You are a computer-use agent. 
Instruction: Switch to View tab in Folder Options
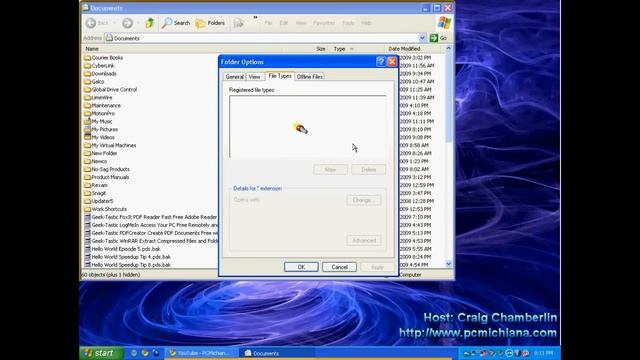pos(254,77)
